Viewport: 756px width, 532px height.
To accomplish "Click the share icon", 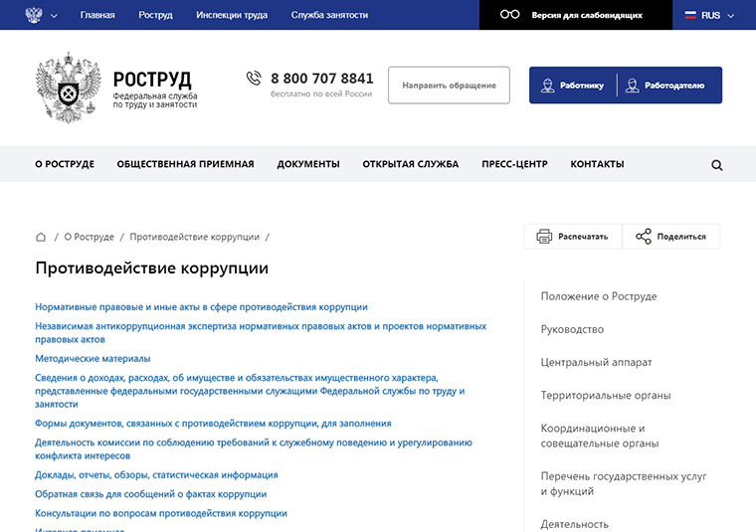I will pyautogui.click(x=644, y=236).
